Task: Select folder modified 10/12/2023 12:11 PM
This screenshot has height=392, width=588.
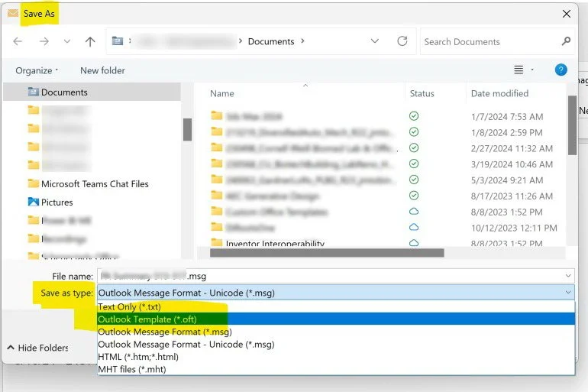Action: (x=383, y=228)
